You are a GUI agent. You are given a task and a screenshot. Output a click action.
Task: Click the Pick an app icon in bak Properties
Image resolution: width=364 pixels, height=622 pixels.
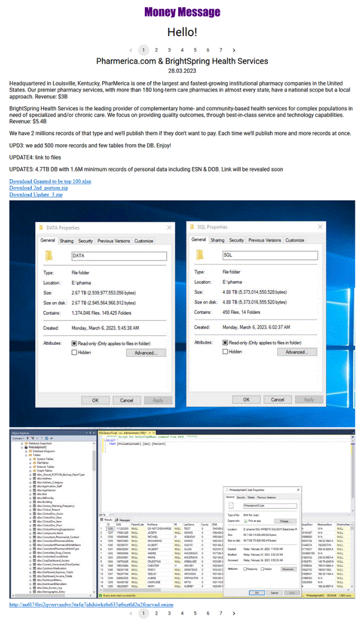point(246,521)
